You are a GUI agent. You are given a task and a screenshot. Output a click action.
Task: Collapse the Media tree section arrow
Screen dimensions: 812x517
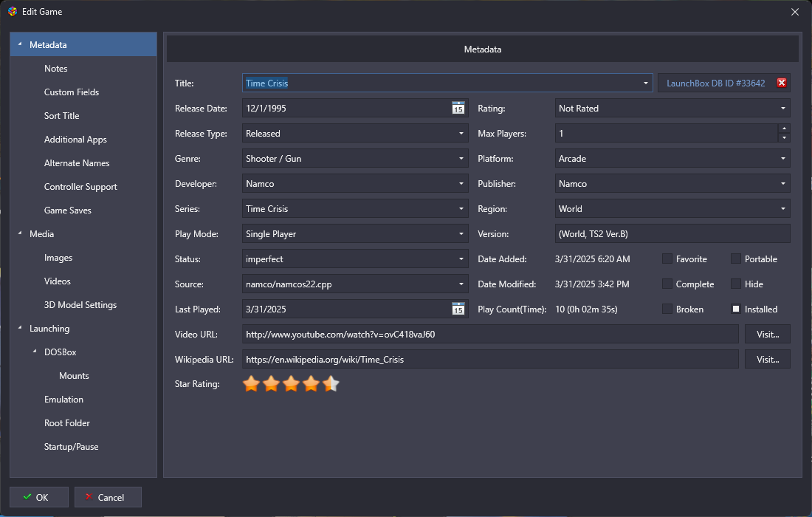(20, 233)
